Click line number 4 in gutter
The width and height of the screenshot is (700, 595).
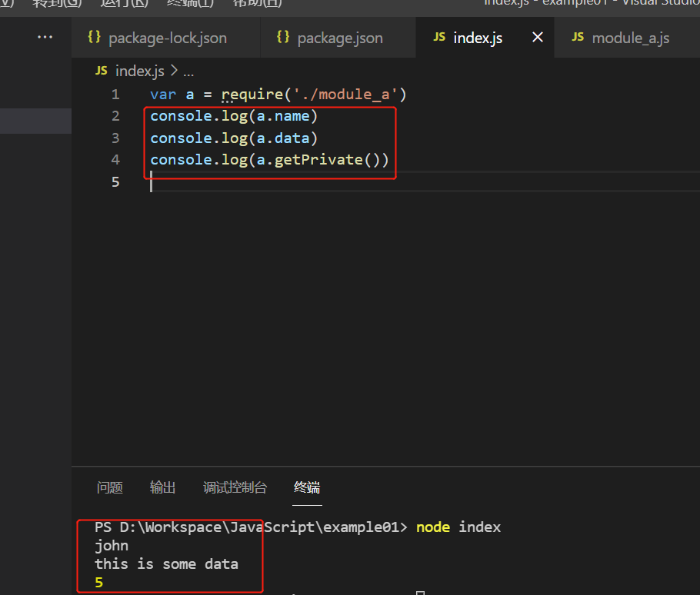(x=115, y=160)
